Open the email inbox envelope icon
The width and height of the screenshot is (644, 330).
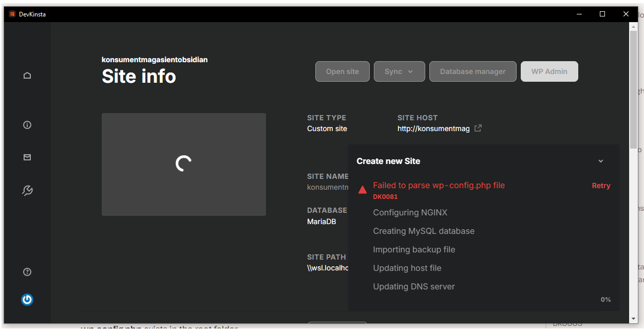click(x=27, y=157)
